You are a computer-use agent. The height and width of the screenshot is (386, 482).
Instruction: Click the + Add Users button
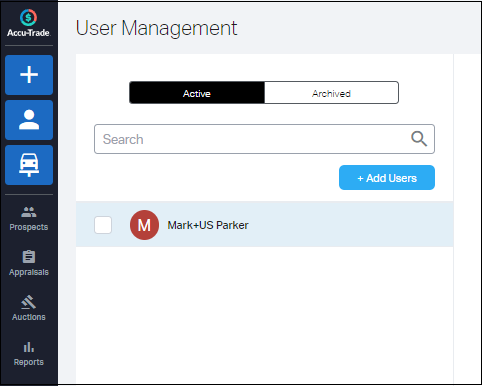(387, 178)
